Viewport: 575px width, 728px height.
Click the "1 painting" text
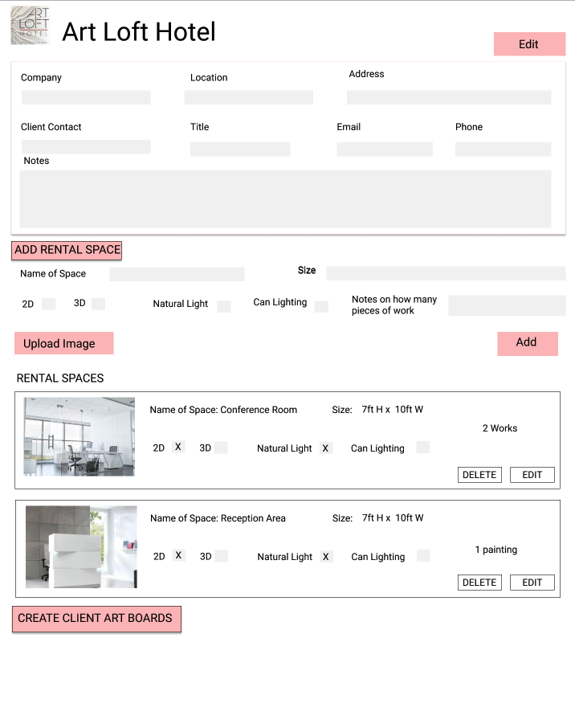point(496,550)
